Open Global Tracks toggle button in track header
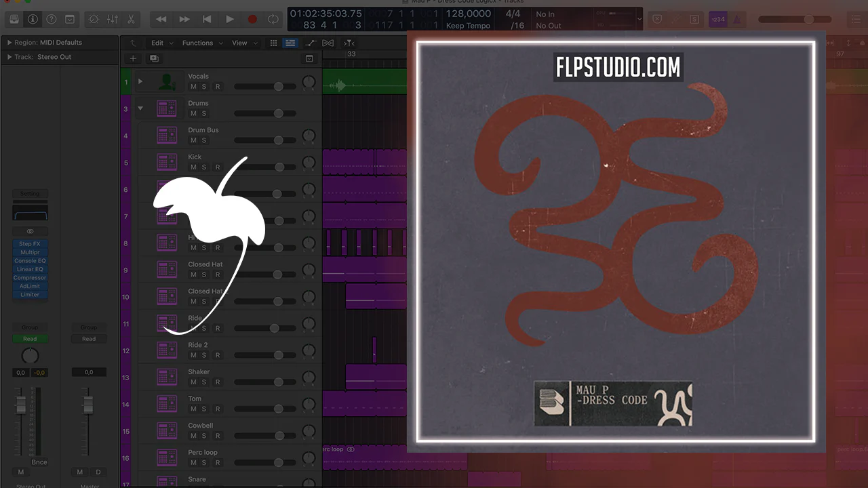868x488 pixels. [309, 59]
